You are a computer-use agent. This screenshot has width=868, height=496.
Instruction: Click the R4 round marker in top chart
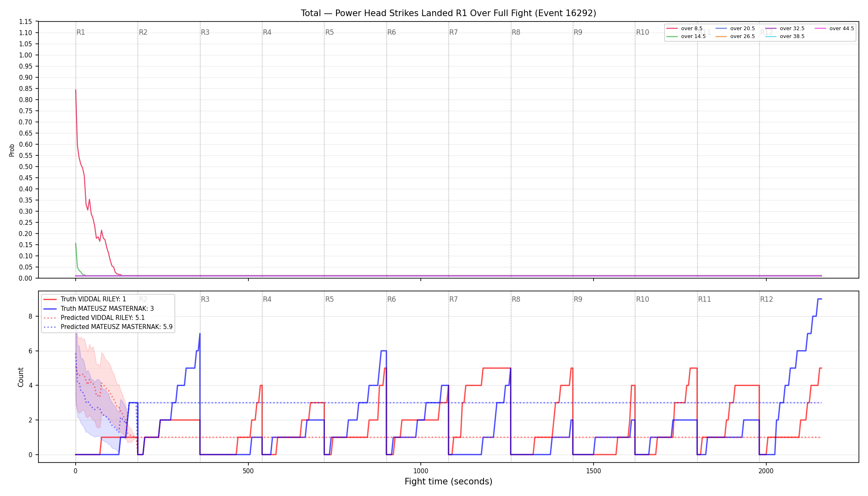click(267, 32)
